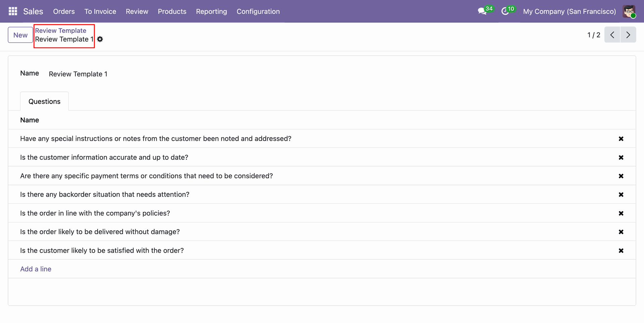The height and width of the screenshot is (323, 644).
Task: Select 'Is the customer likely to be satisfied' row
Action: click(x=322, y=250)
